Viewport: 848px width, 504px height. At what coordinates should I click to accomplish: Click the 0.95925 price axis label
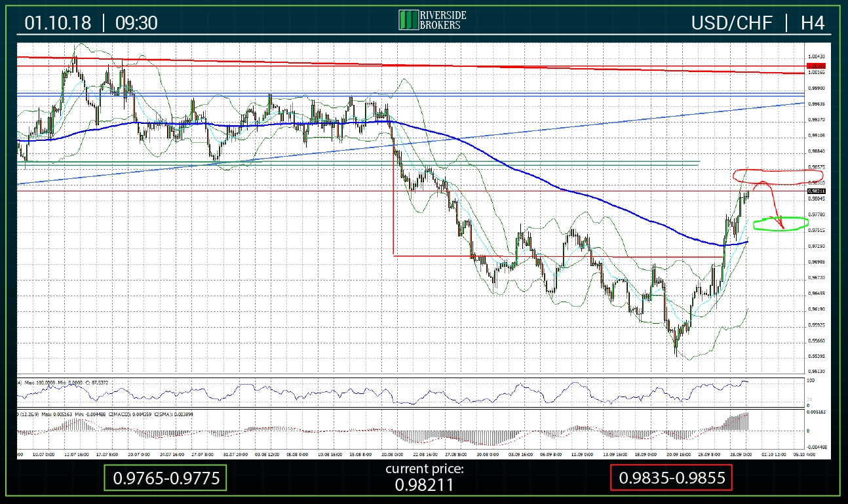[x=817, y=324]
